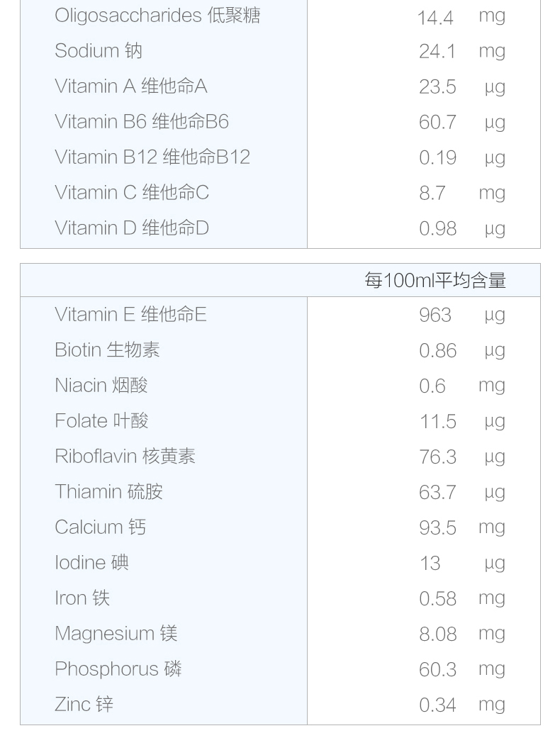Image resolution: width=560 pixels, height=755 pixels.
Task: Select the Sodium 钠 label
Action: pos(99,51)
